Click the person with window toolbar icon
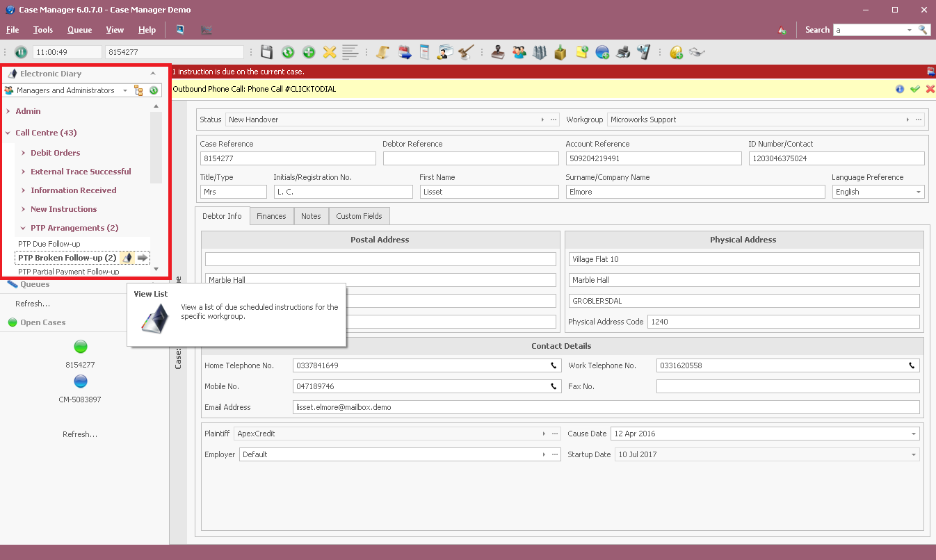 point(445,52)
